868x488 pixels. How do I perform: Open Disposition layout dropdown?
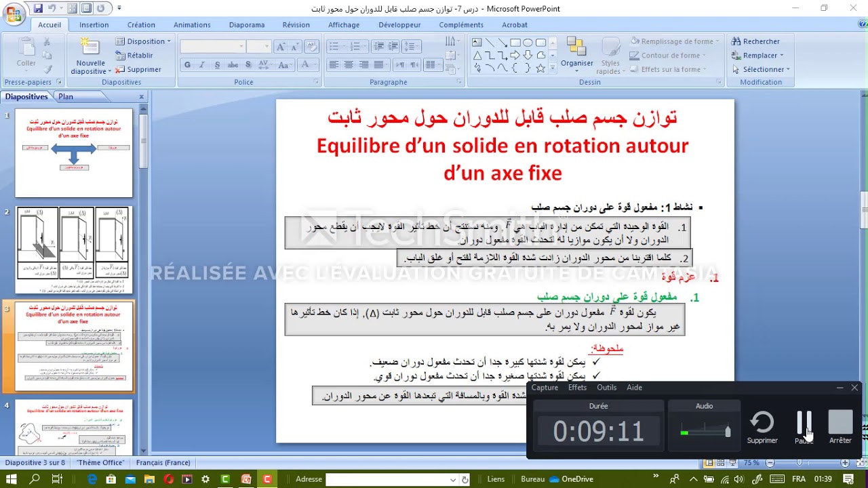point(143,41)
